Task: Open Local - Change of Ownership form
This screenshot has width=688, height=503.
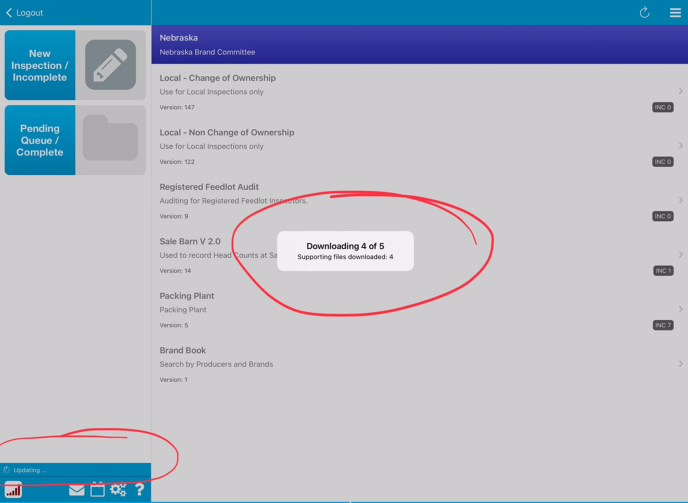Action: click(419, 91)
